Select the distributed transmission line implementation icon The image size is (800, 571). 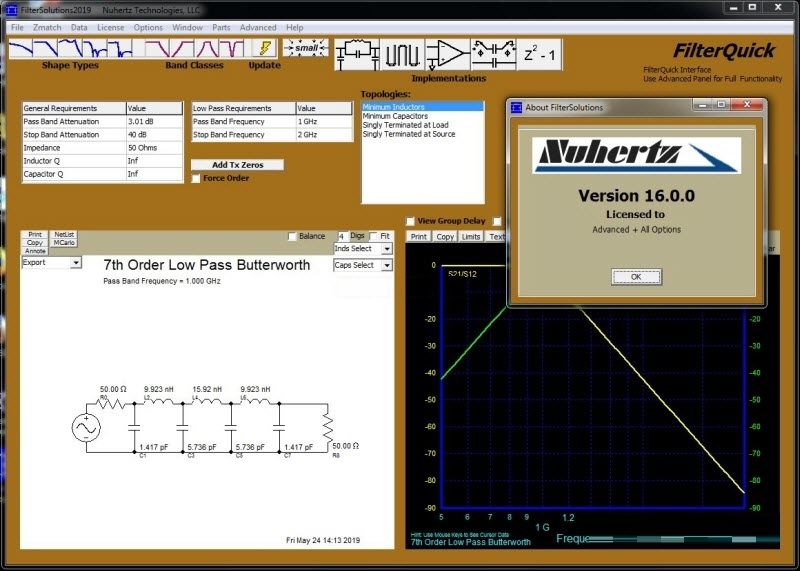point(403,55)
